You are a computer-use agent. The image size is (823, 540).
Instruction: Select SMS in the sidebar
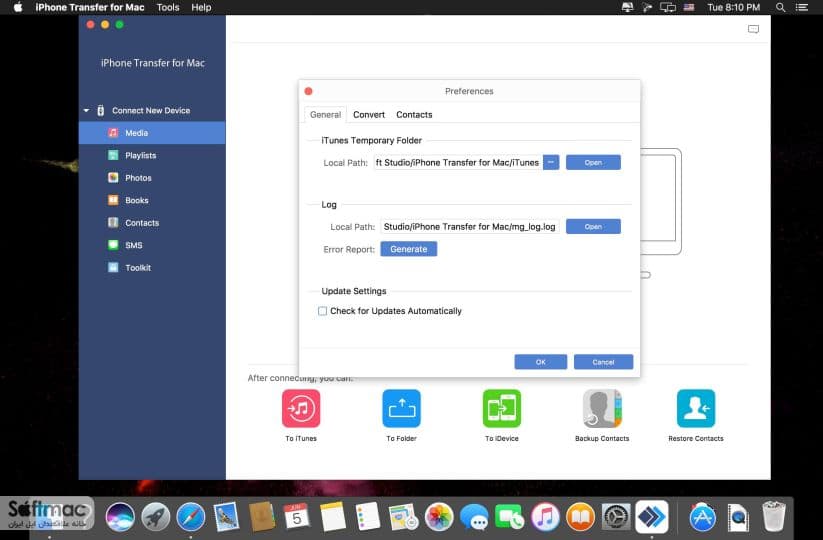point(152,245)
